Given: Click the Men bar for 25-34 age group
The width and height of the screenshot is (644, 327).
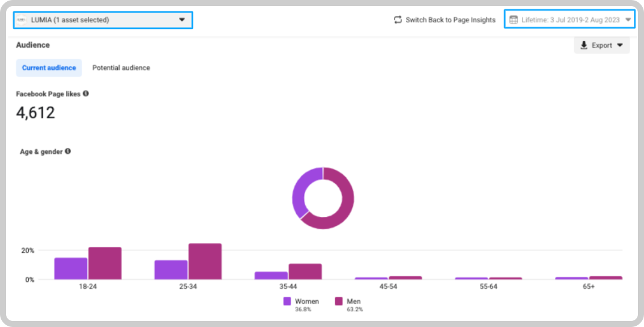Looking at the screenshot, I should 205,262.
